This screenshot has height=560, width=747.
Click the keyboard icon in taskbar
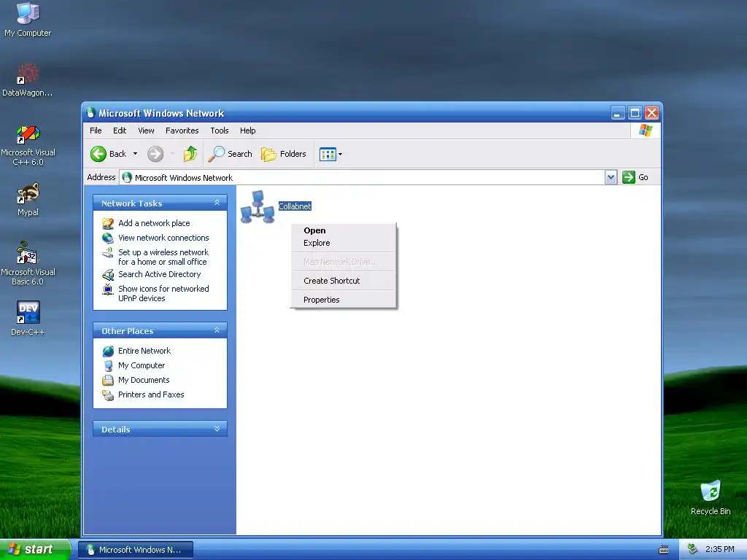pos(664,550)
